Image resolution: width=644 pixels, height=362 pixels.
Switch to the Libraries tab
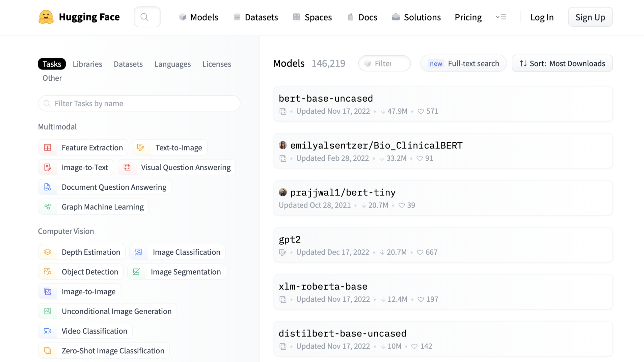tap(87, 64)
